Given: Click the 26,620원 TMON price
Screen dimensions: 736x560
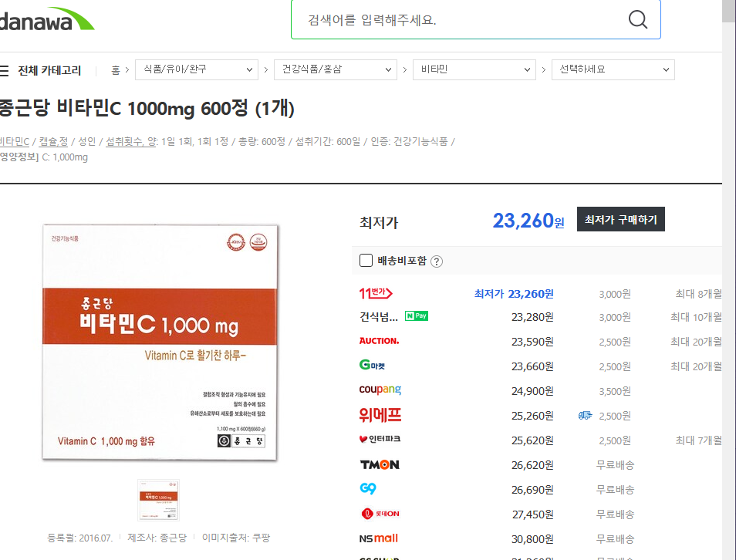Looking at the screenshot, I should [533, 465].
